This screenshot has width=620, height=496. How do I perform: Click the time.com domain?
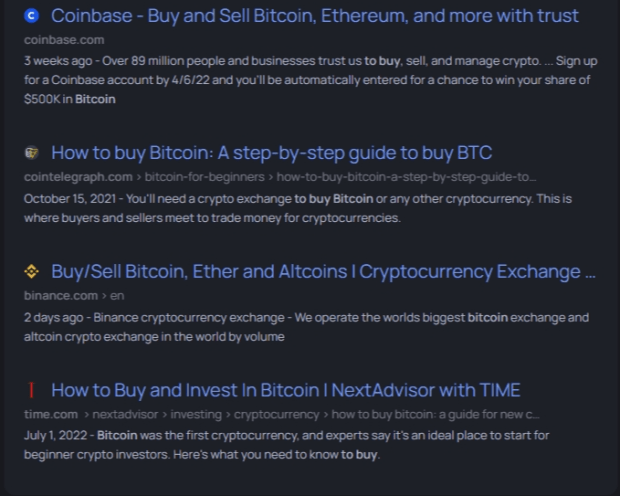coord(51,413)
